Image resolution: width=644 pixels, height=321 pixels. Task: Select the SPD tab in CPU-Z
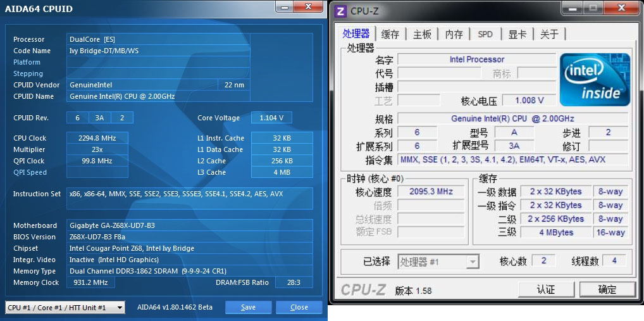485,34
